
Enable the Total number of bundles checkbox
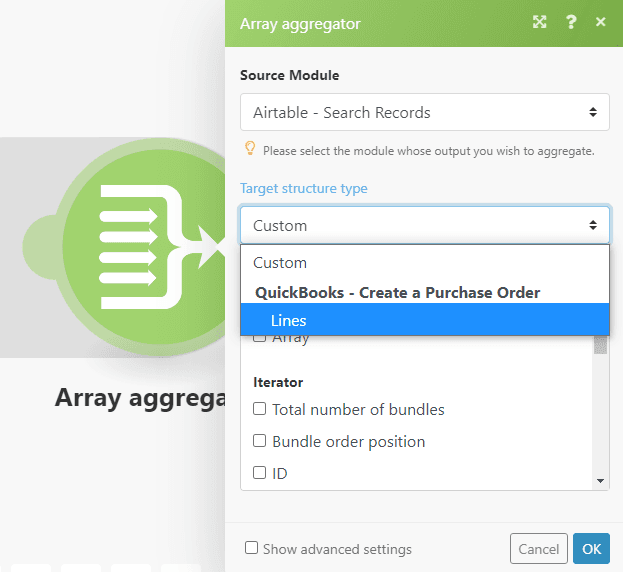pyautogui.click(x=260, y=409)
